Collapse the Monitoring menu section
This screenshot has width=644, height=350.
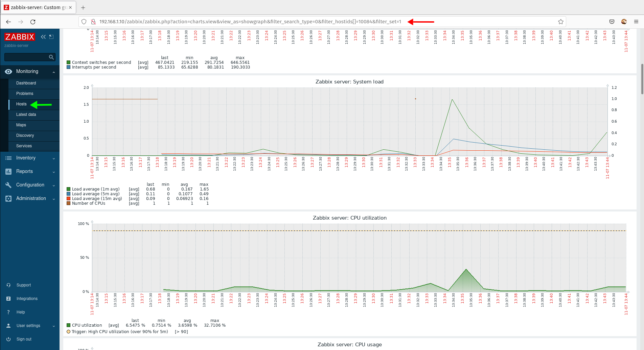click(x=54, y=72)
